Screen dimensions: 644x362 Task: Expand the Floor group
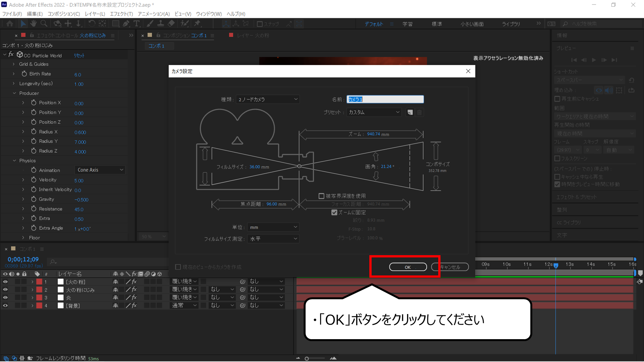click(23, 238)
